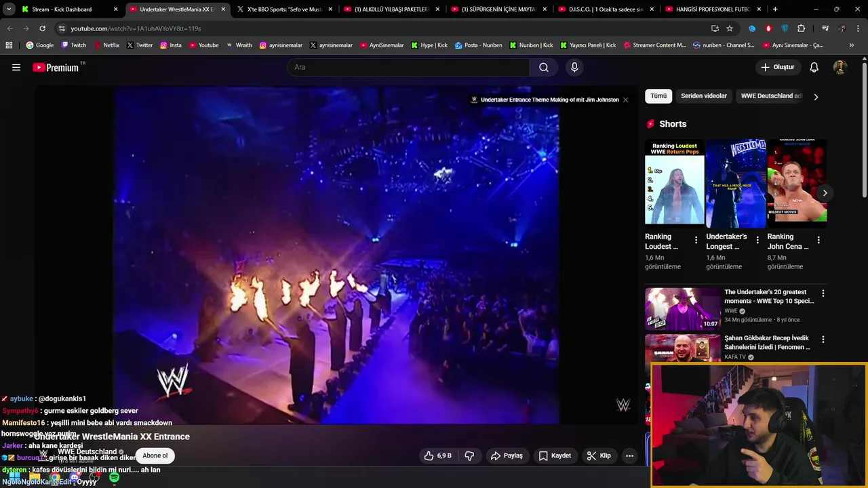Click the YouTube search magnifier button

coord(544,67)
